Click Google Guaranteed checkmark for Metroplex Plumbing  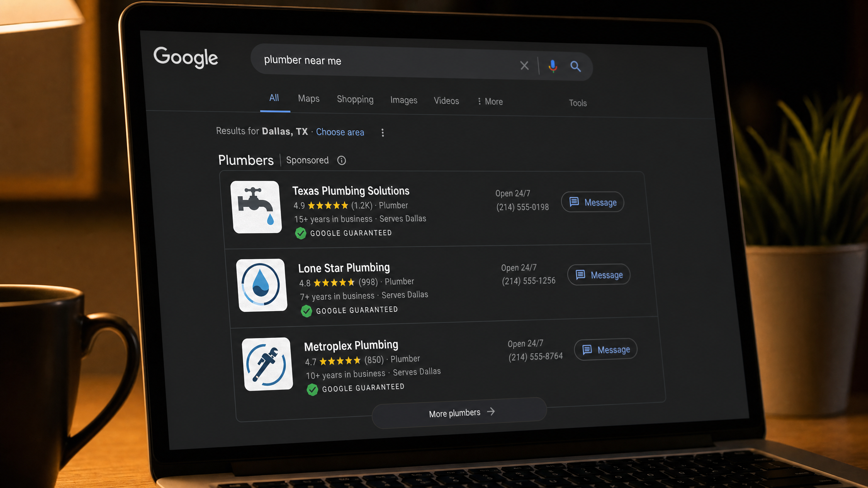312,389
